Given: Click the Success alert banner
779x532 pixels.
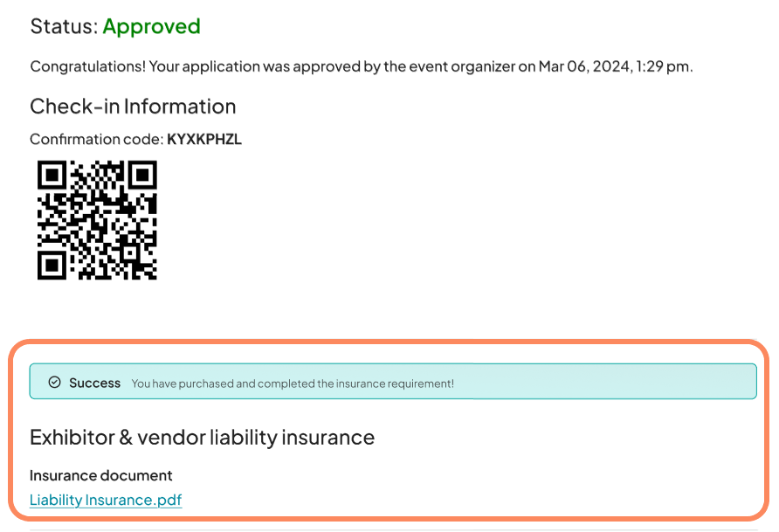Looking at the screenshot, I should tap(393, 382).
